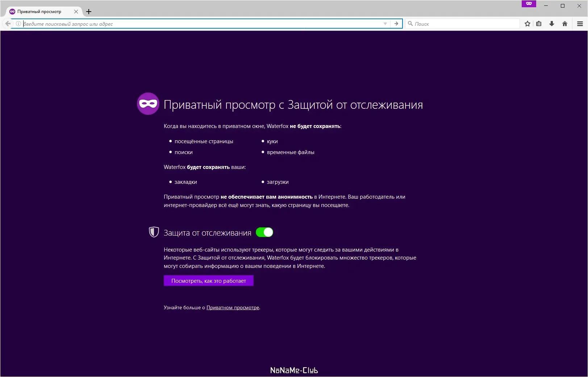The height and width of the screenshot is (377, 588).
Task: Click the закладки list item
Action: pyautogui.click(x=186, y=182)
